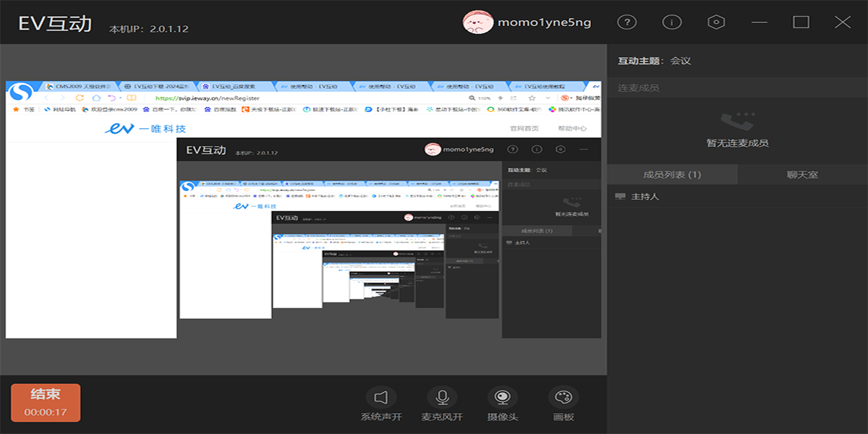Toggle the 摄像头 camera
Screen dimensions: 868x434
502,404
